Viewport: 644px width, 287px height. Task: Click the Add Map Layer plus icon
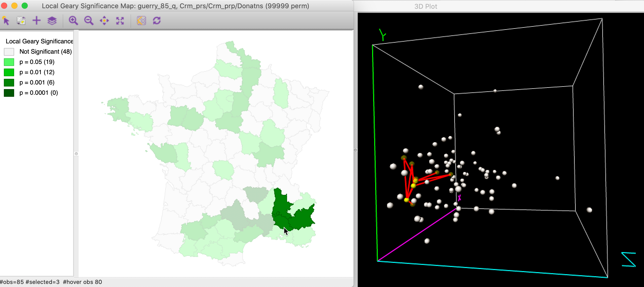point(36,21)
